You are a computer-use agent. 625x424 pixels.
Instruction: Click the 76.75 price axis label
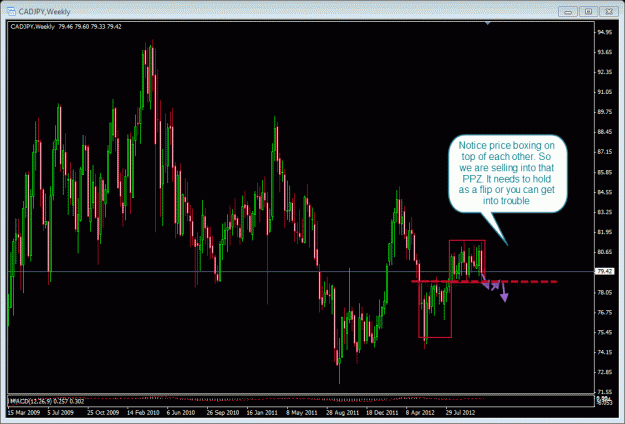(605, 312)
